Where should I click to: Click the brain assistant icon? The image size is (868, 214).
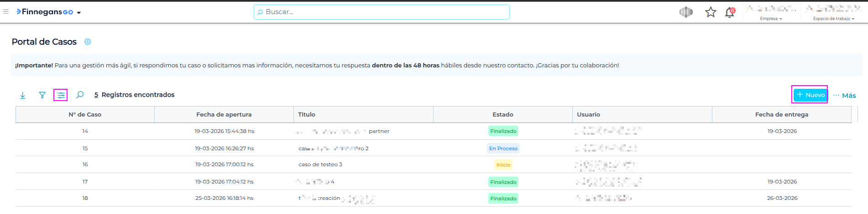point(685,12)
